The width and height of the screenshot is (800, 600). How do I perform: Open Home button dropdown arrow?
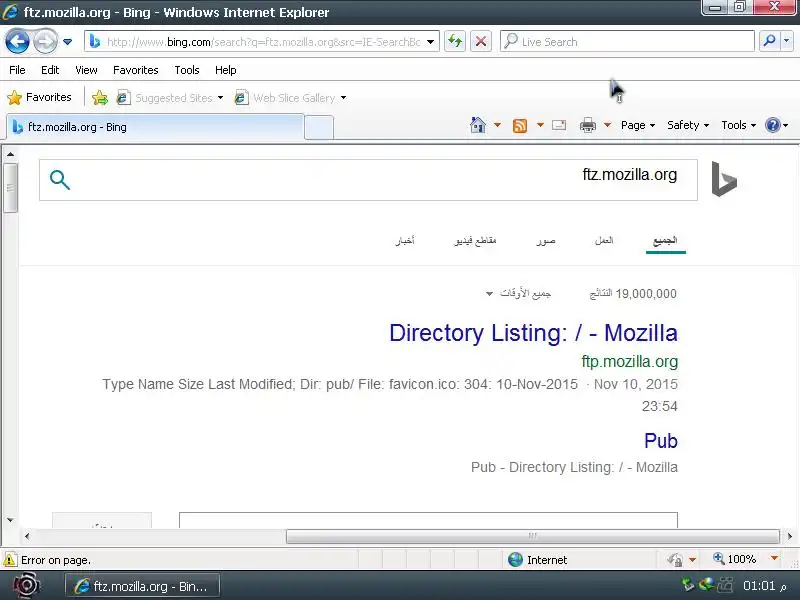pos(497,125)
